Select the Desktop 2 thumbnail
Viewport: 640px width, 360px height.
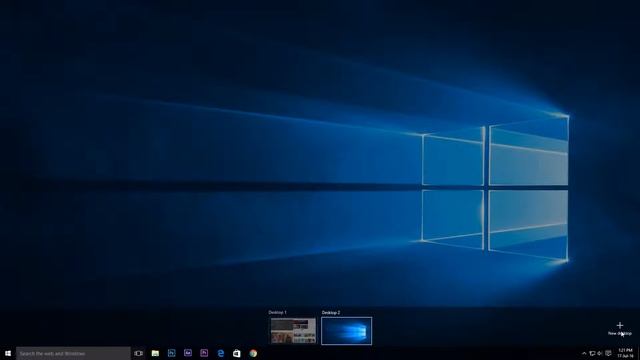[347, 331]
